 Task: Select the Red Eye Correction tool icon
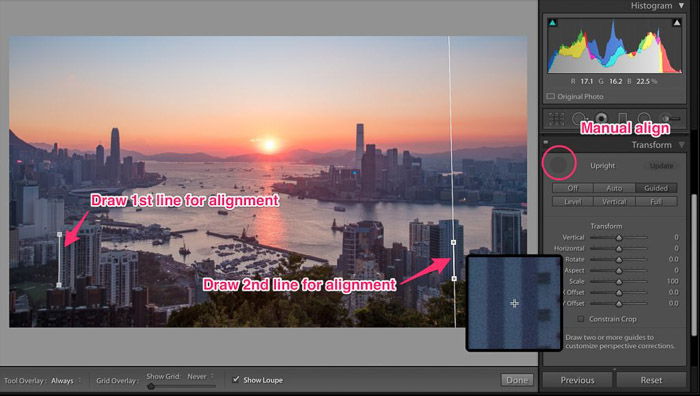pos(601,118)
